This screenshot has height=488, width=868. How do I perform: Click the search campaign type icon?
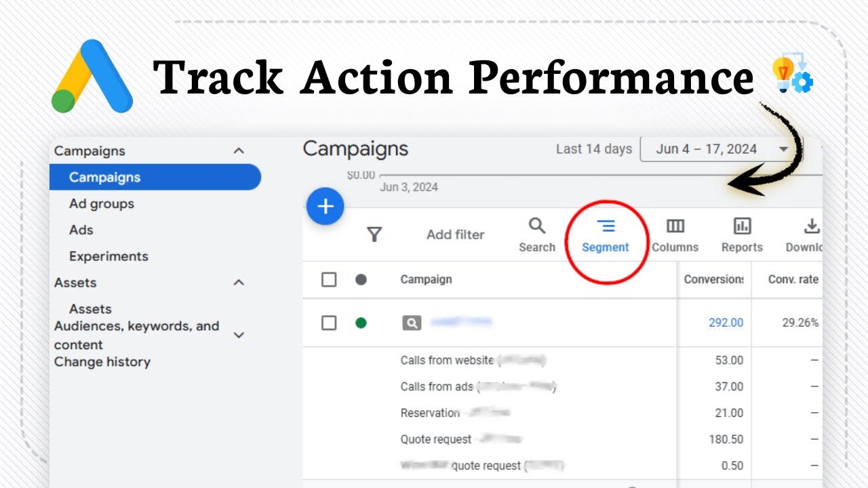point(412,323)
